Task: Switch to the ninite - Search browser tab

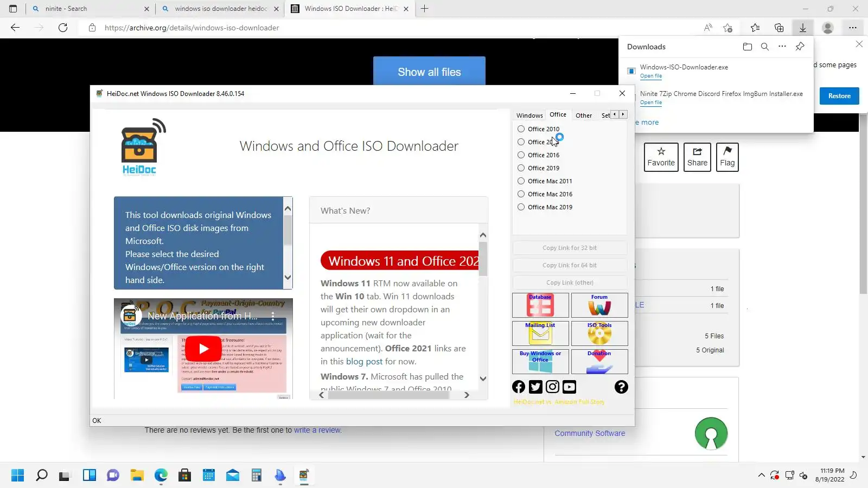Action: tap(90, 9)
